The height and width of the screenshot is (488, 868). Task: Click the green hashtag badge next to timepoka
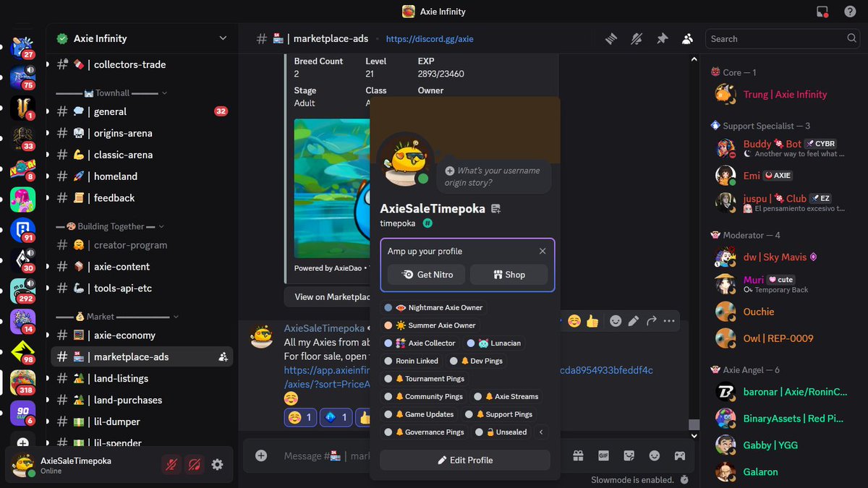pyautogui.click(x=427, y=223)
